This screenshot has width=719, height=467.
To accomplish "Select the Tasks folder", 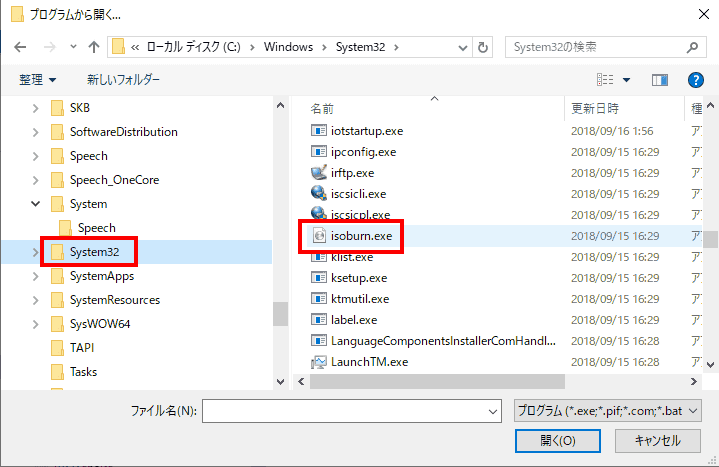I will click(x=74, y=372).
